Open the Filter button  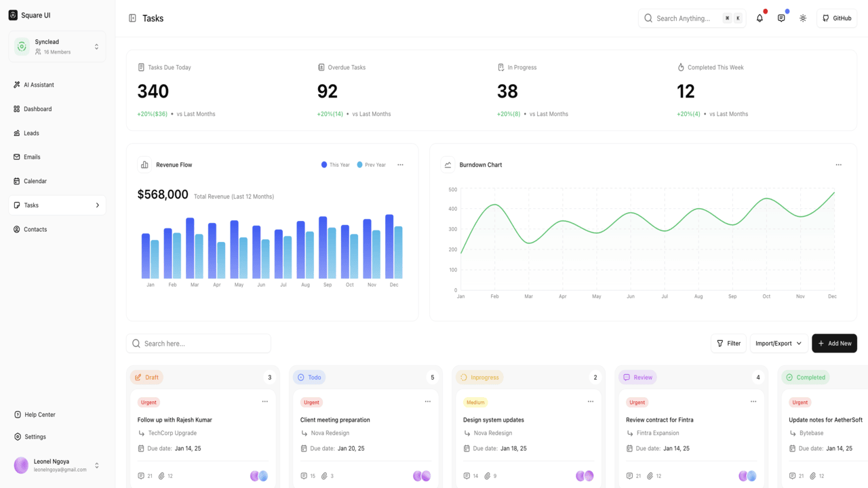coord(729,344)
